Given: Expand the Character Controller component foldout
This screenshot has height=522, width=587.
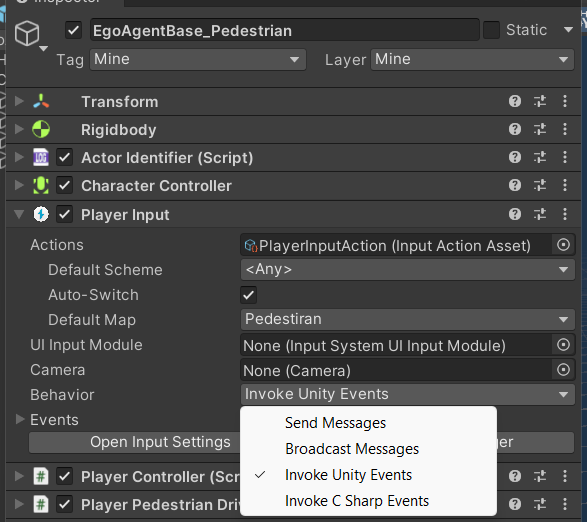Looking at the screenshot, I should point(19,185).
